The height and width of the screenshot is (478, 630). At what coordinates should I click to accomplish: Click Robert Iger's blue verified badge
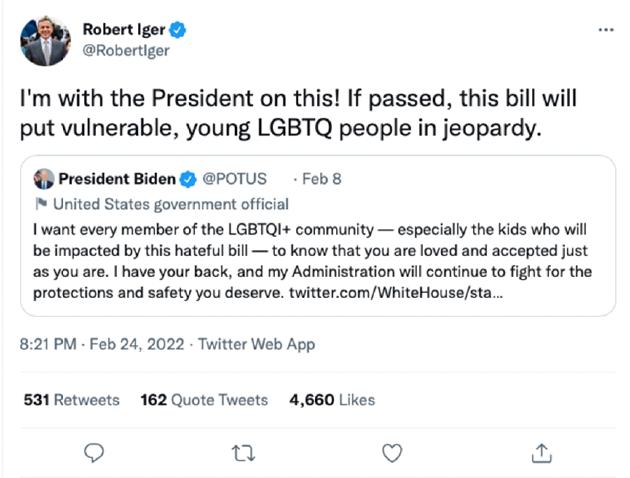point(178,30)
